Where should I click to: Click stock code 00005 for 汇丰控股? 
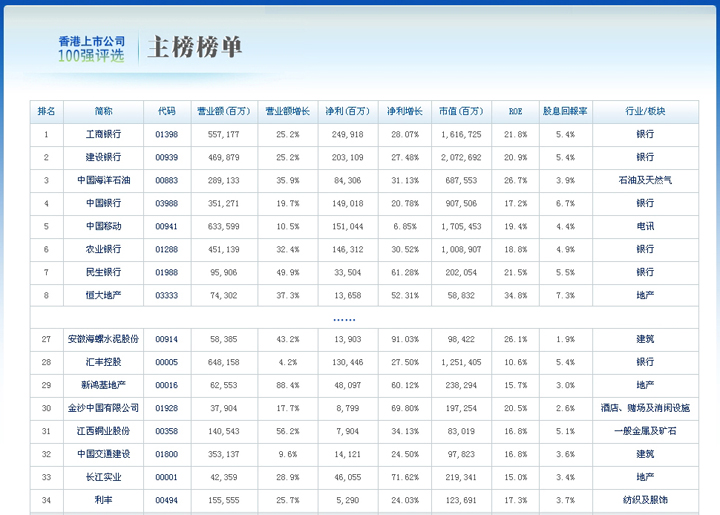click(x=166, y=362)
